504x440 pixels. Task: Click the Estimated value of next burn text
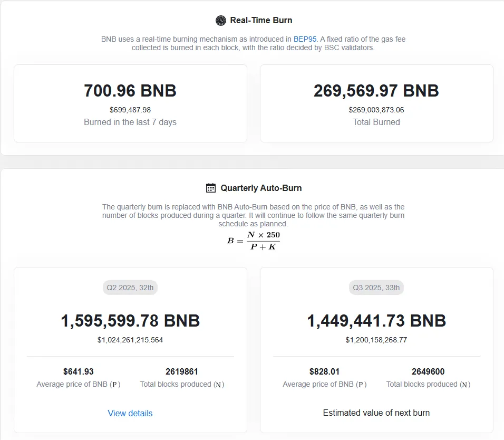(x=376, y=413)
